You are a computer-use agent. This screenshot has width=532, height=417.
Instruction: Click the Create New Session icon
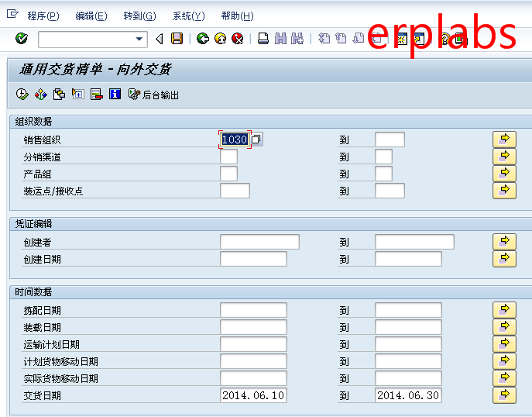[402, 39]
